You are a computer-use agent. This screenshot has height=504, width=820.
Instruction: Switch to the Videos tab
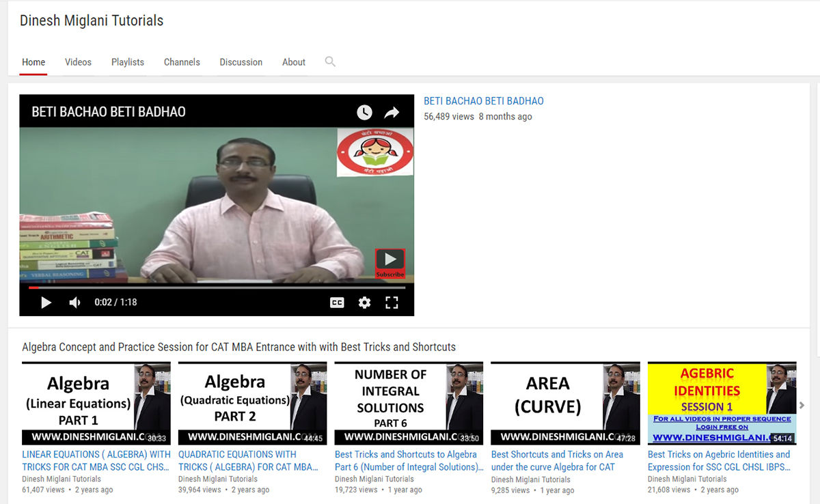coord(78,62)
